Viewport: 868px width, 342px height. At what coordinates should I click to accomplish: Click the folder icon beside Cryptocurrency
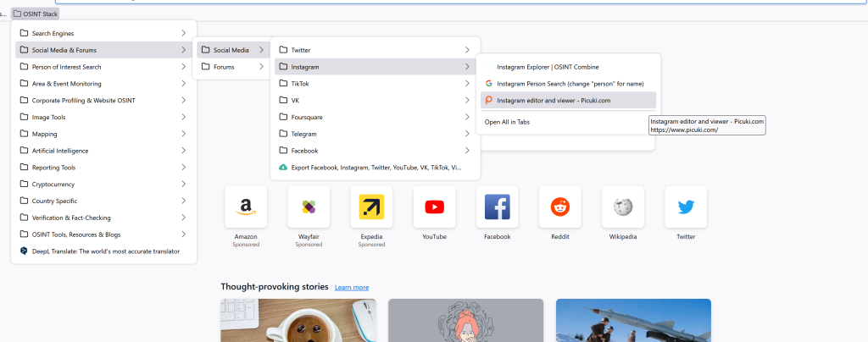(24, 184)
